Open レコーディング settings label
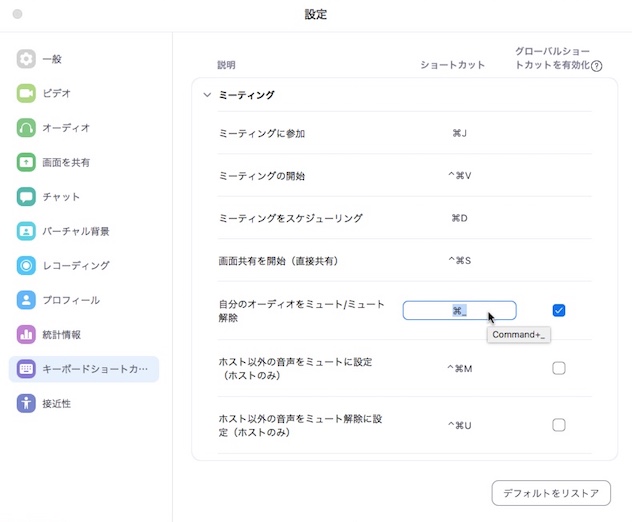This screenshot has width=632, height=522. pos(76,265)
